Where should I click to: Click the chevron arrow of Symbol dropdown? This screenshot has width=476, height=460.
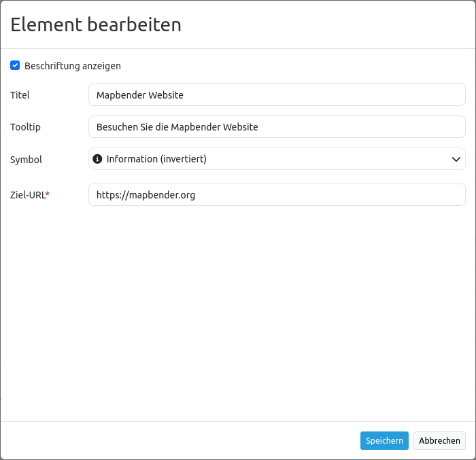tap(456, 159)
